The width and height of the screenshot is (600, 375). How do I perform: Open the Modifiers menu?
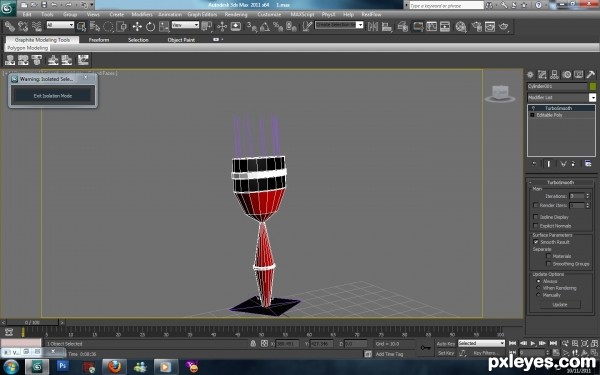pyautogui.click(x=142, y=15)
